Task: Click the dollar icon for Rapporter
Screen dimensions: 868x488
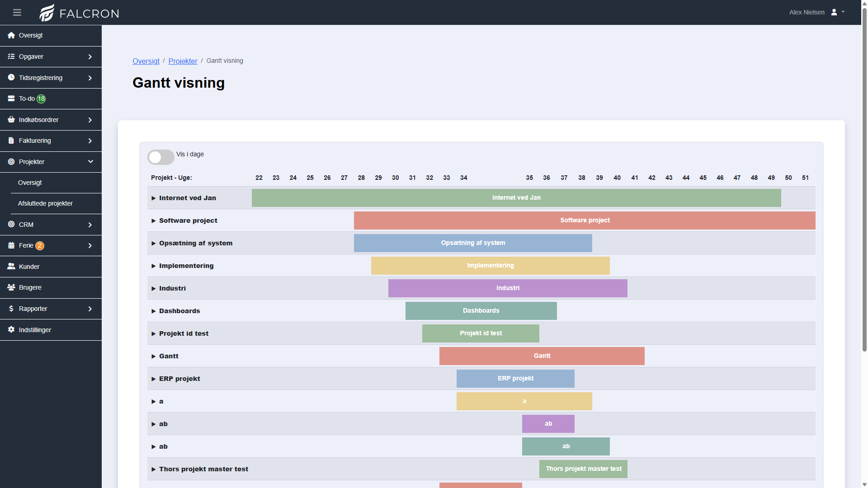Action: point(11,309)
